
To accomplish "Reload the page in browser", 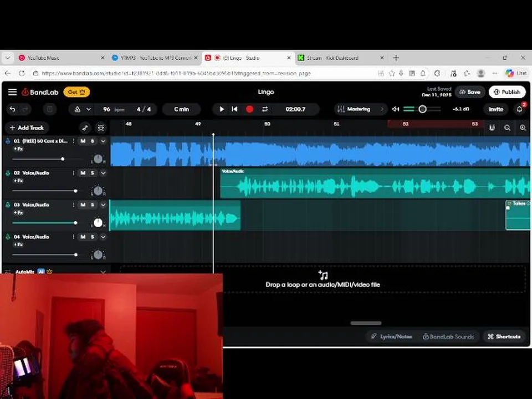I will (x=22, y=73).
